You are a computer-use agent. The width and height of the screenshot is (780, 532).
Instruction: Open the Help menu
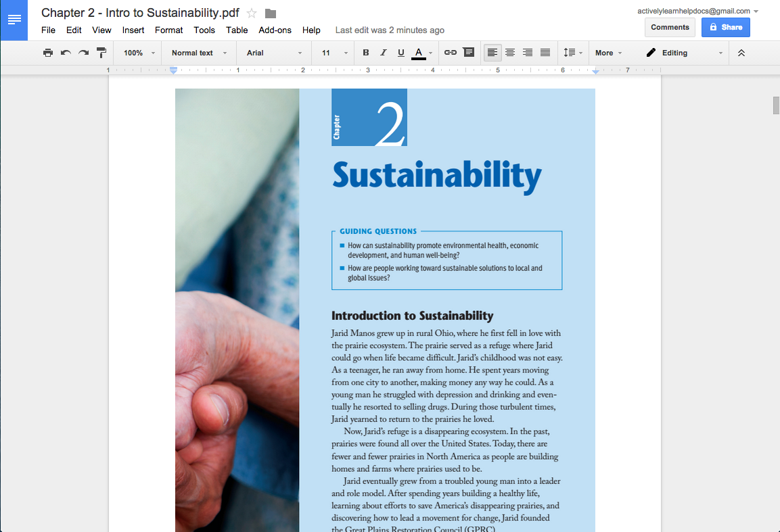(x=311, y=30)
